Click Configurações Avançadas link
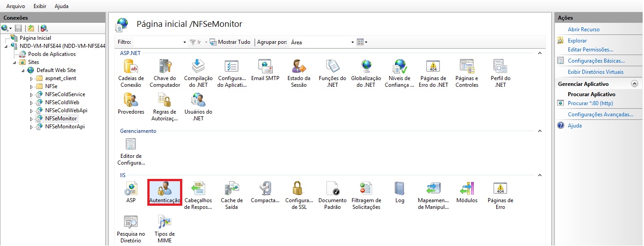The height and width of the screenshot is (246, 644). point(601,115)
